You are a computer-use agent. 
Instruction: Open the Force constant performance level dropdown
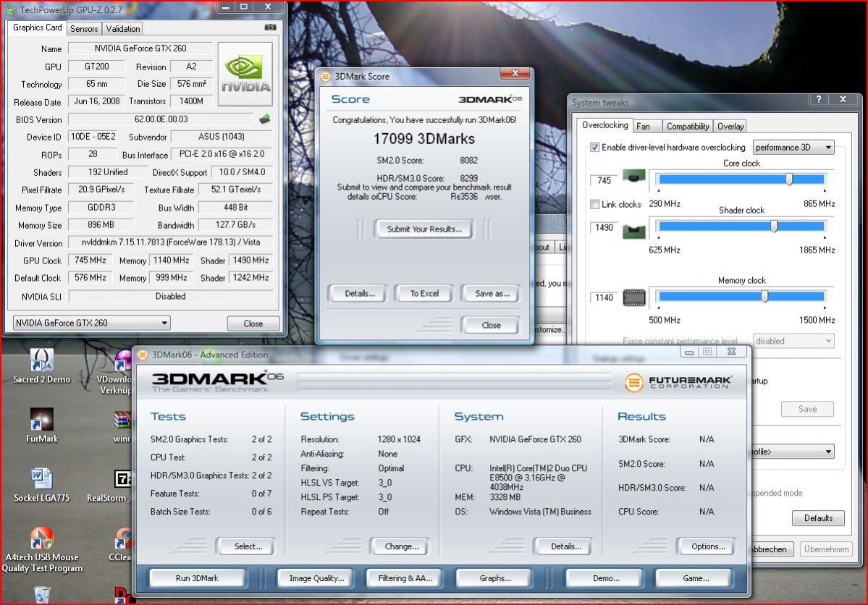(793, 341)
